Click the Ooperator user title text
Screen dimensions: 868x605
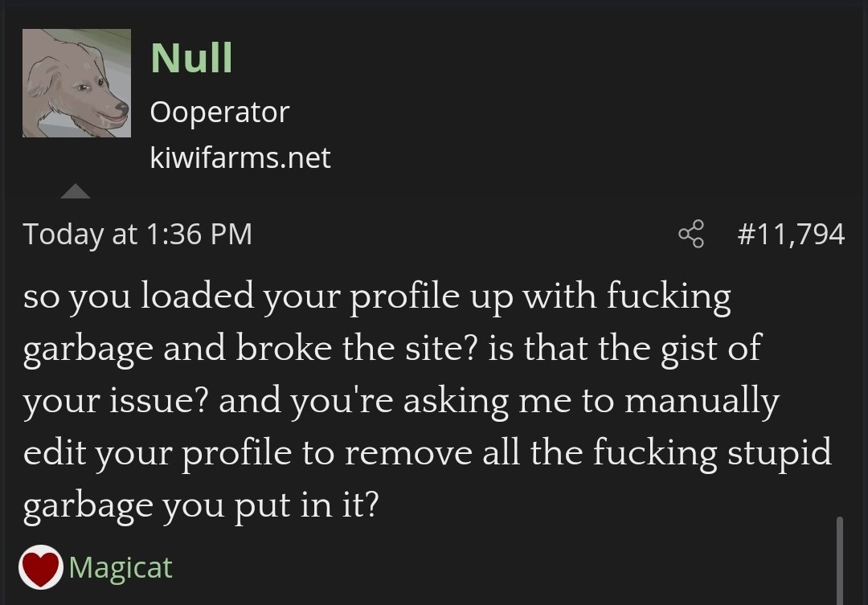click(x=219, y=112)
